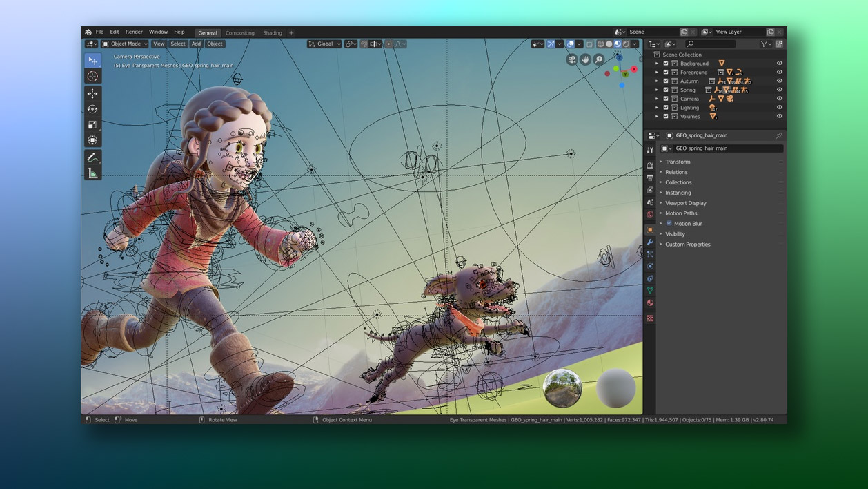868x489 pixels.
Task: Open the Material properties tab
Action: 650,303
